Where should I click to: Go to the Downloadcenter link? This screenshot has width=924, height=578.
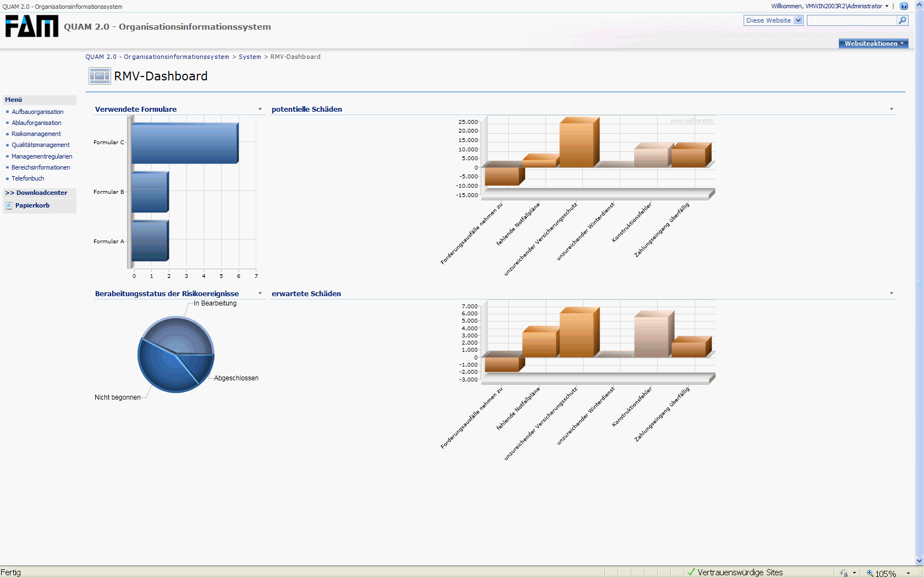[x=41, y=193]
